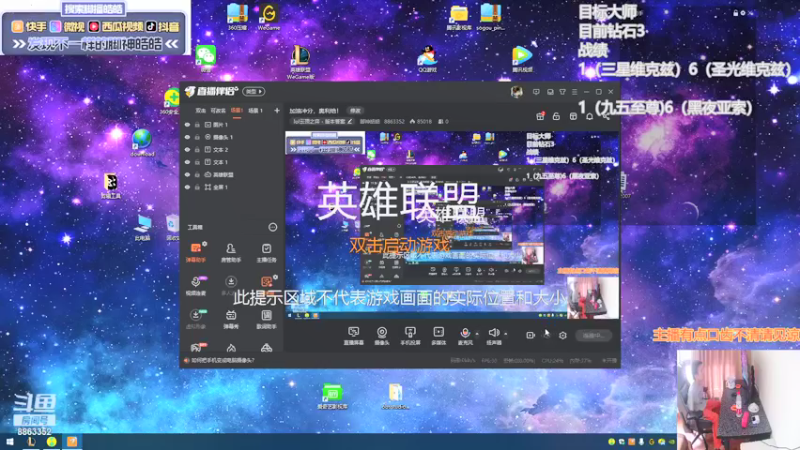Open the bell notifications icon
The image size is (800, 450).
point(589,116)
